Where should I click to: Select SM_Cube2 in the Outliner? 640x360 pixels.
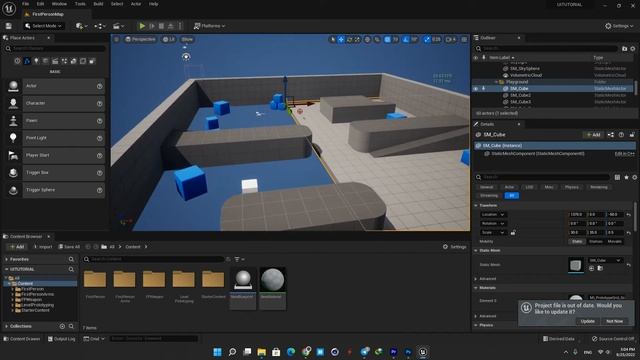[520, 95]
